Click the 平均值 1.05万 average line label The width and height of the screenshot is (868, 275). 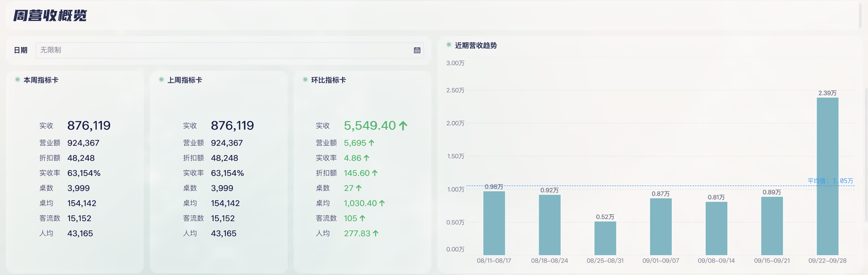click(x=830, y=181)
